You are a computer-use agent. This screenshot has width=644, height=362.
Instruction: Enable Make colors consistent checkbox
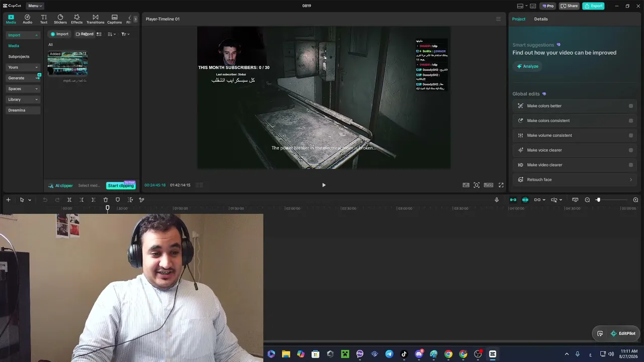pos(631,121)
